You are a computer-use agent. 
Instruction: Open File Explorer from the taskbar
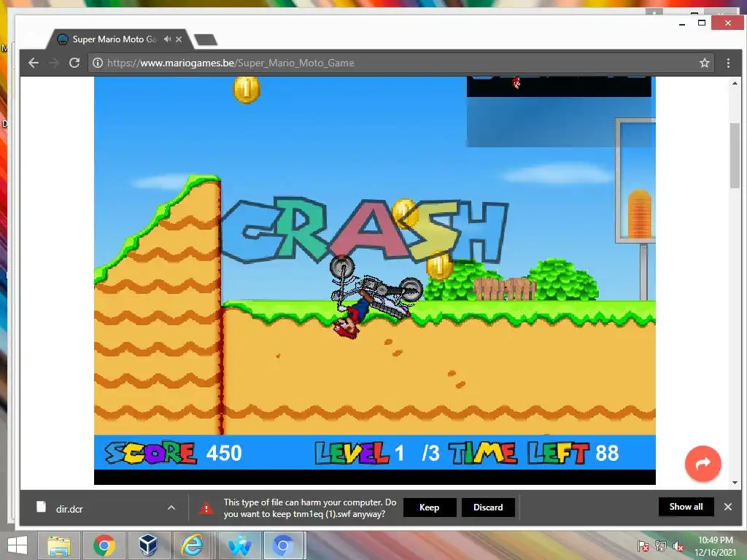(59, 545)
